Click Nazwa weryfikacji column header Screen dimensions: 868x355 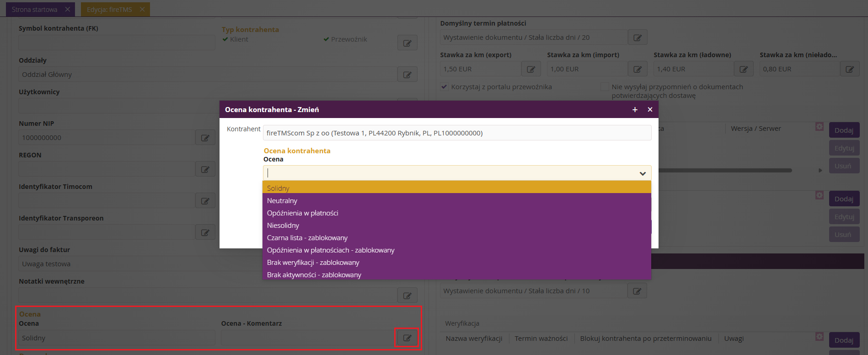point(474,339)
